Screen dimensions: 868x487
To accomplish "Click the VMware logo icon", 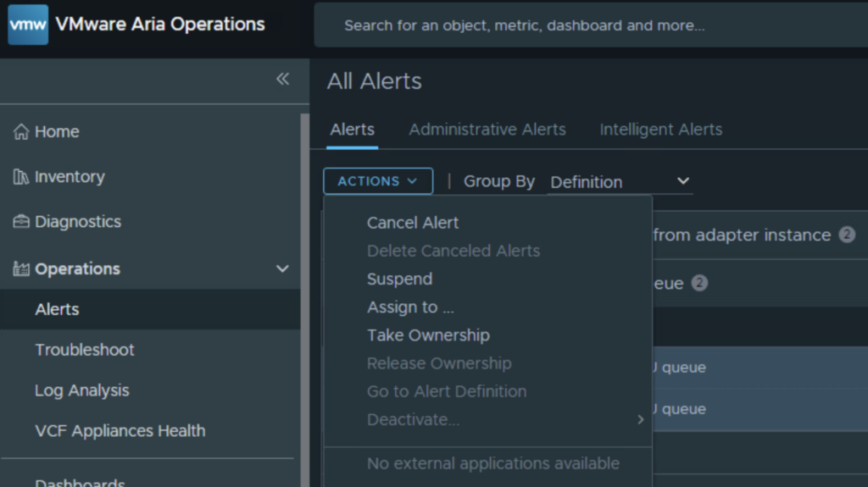I will 28,25.
